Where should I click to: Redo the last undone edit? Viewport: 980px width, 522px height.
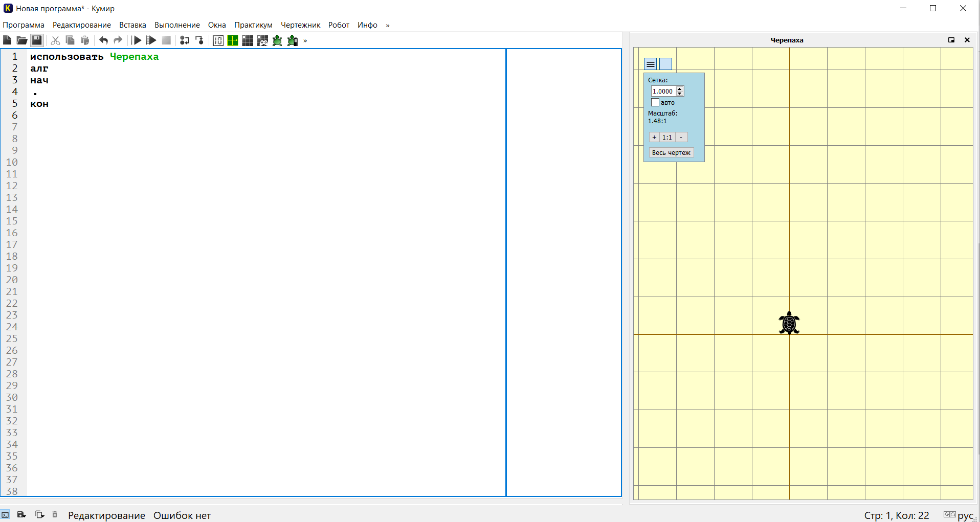pos(118,40)
